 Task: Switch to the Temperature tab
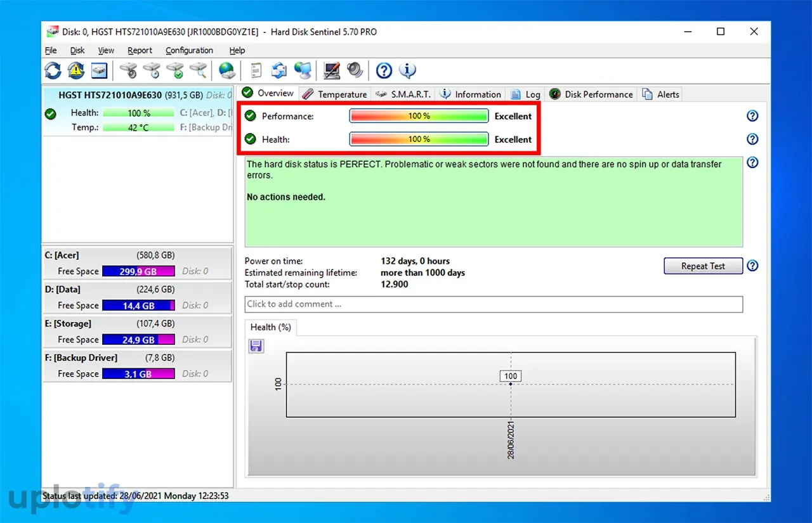(x=335, y=94)
